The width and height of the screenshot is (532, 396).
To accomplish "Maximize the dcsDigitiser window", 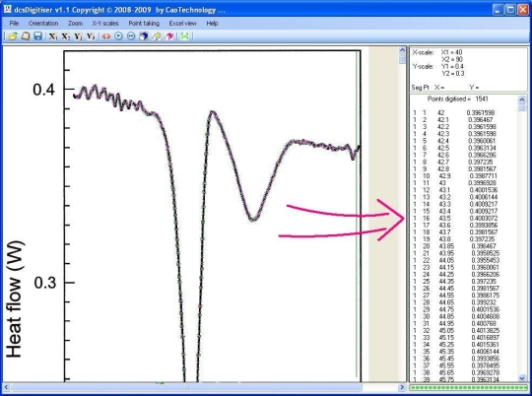I will click(510, 10).
